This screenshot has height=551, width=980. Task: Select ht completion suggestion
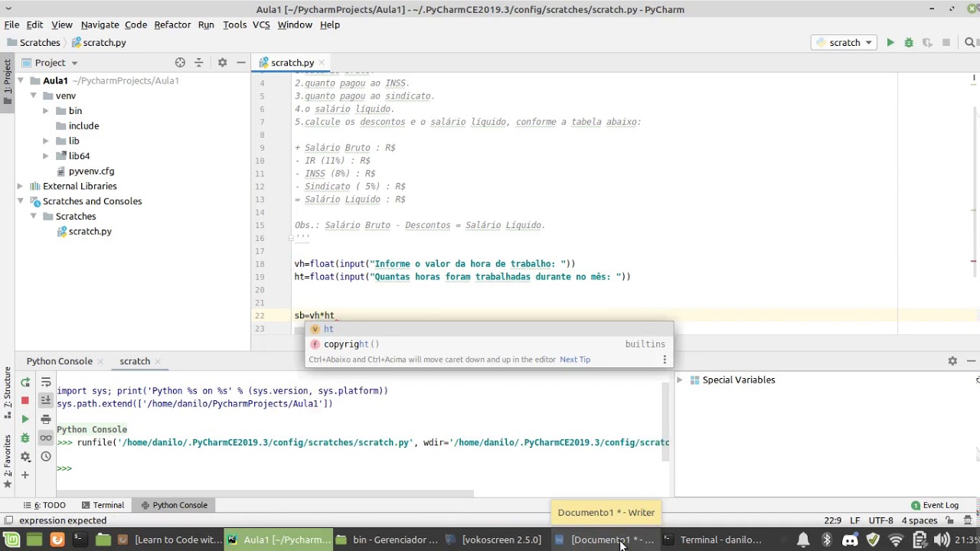click(488, 329)
